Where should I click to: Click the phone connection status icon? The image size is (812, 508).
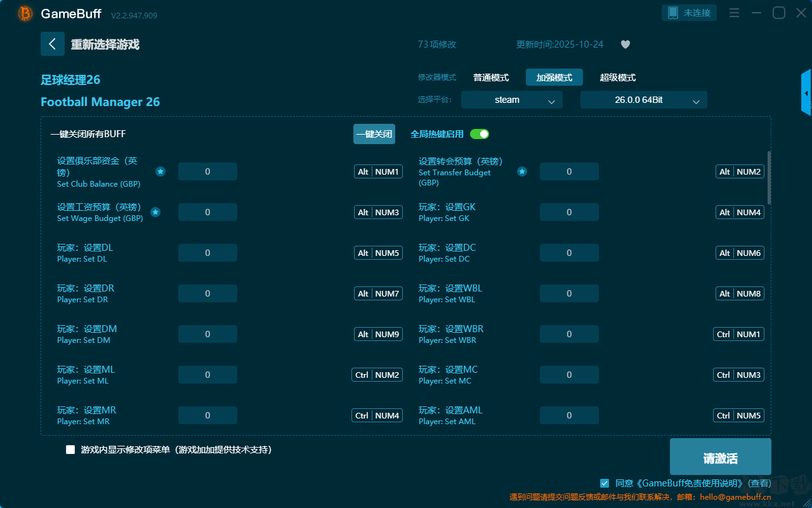(x=673, y=13)
